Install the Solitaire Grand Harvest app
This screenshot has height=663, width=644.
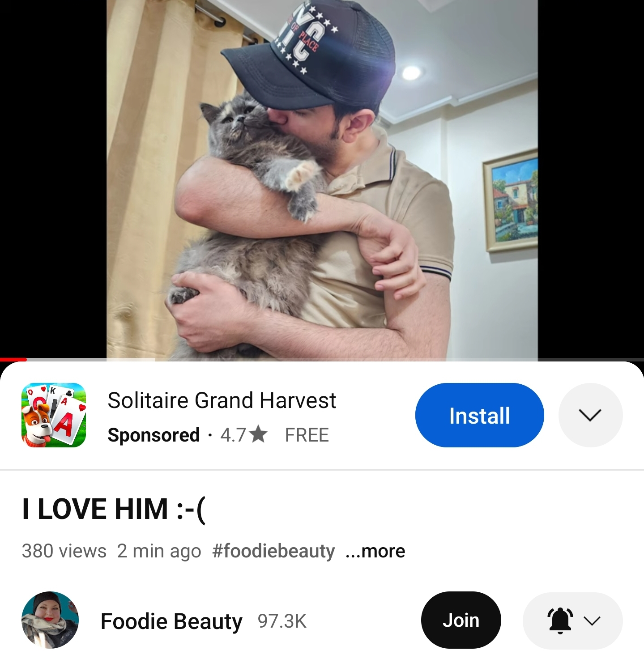click(479, 415)
